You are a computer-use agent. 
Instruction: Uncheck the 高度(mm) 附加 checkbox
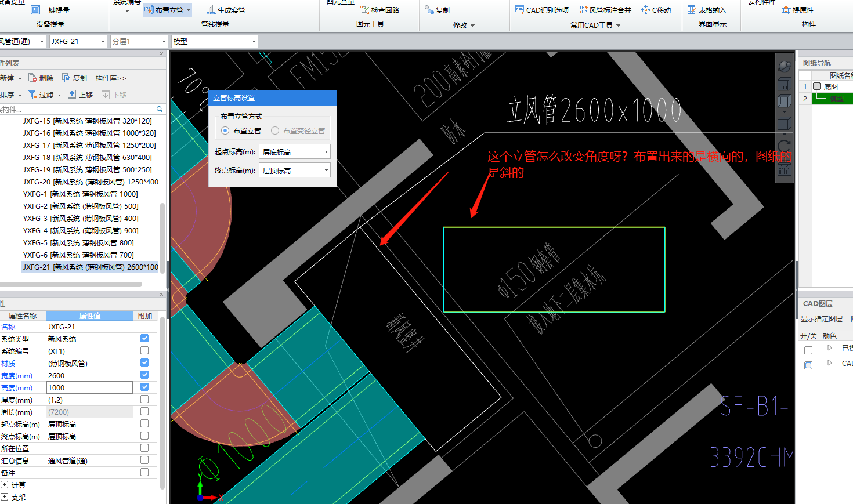tap(144, 387)
